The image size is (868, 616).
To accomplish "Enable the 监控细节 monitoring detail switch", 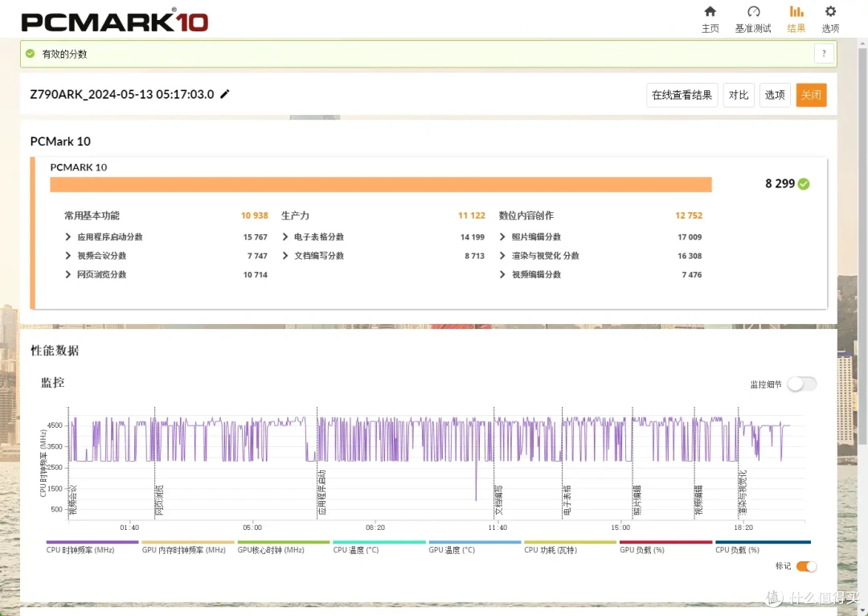I will [x=801, y=384].
